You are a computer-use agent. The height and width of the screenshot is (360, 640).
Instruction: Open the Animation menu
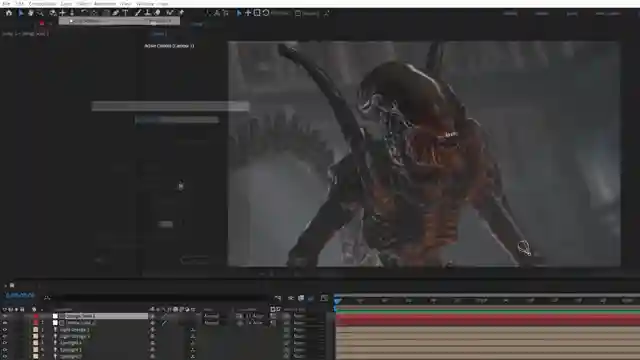tap(105, 3)
